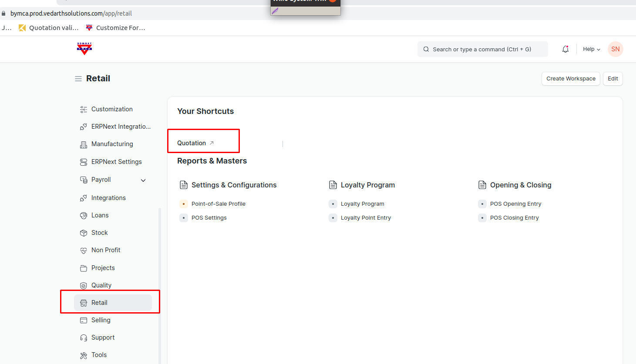Click the Support headset icon
Image resolution: width=636 pixels, height=364 pixels.
coord(84,338)
